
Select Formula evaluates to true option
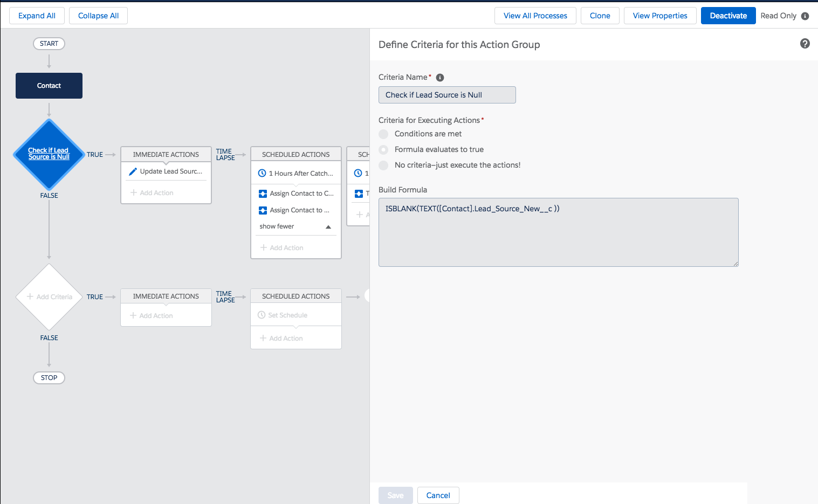(383, 150)
